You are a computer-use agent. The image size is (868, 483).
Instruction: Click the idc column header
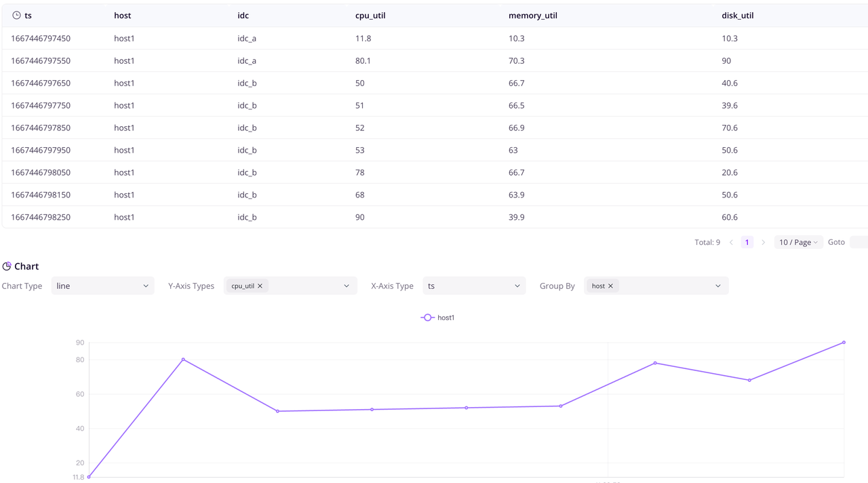pyautogui.click(x=243, y=16)
